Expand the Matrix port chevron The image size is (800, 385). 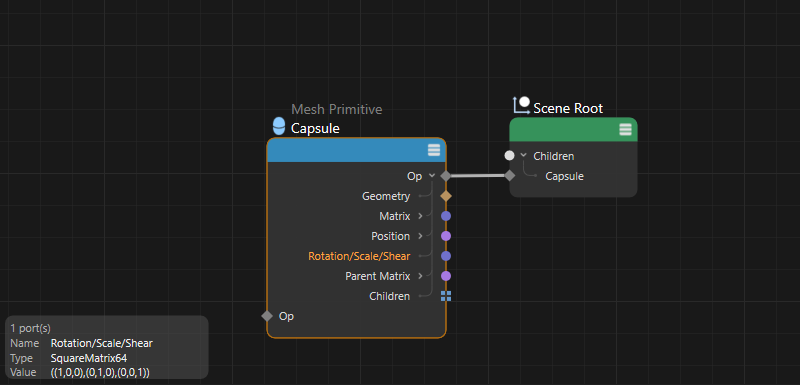[x=420, y=216]
